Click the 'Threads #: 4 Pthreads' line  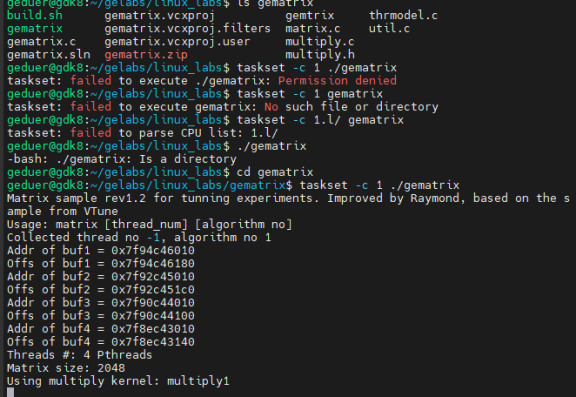click(x=79, y=355)
